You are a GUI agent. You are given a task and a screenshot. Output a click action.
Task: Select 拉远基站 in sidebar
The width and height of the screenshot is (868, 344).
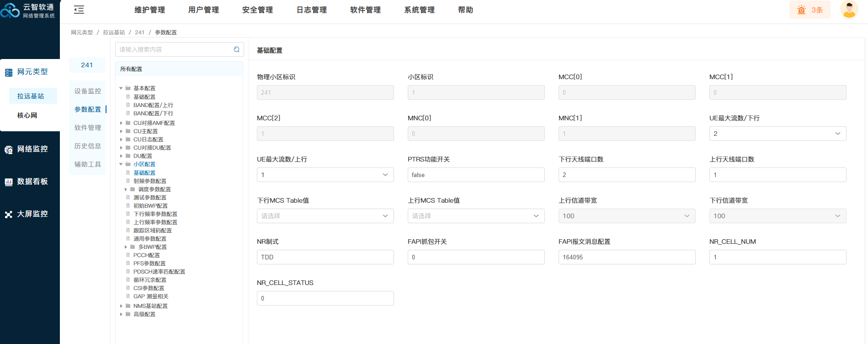(33, 96)
